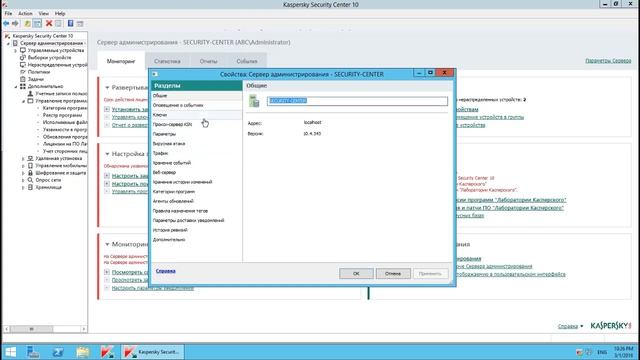Click the server name input field

(357, 101)
